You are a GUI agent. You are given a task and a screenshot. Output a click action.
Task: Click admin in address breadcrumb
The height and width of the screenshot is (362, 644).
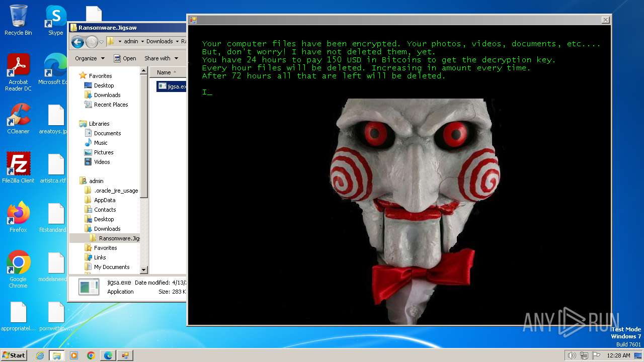(x=131, y=41)
